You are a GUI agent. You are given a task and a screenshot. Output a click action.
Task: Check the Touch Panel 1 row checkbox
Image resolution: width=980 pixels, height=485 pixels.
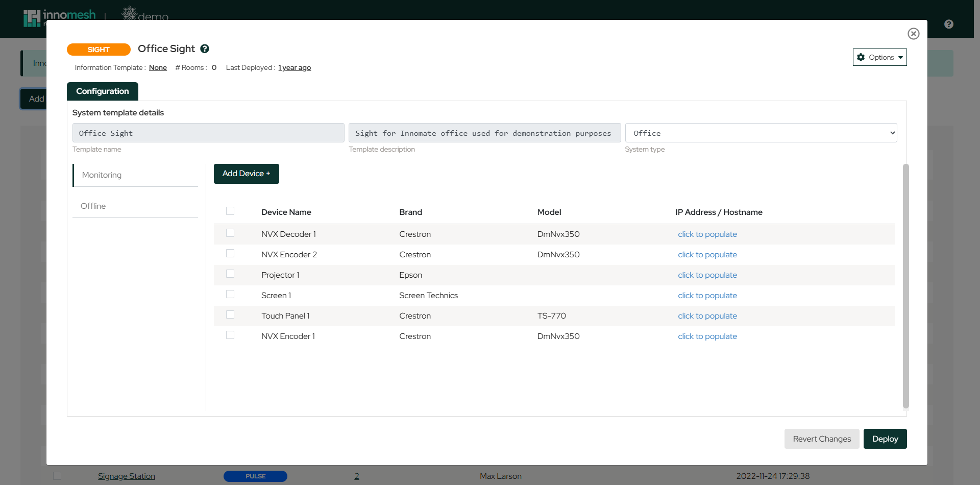coord(230,315)
